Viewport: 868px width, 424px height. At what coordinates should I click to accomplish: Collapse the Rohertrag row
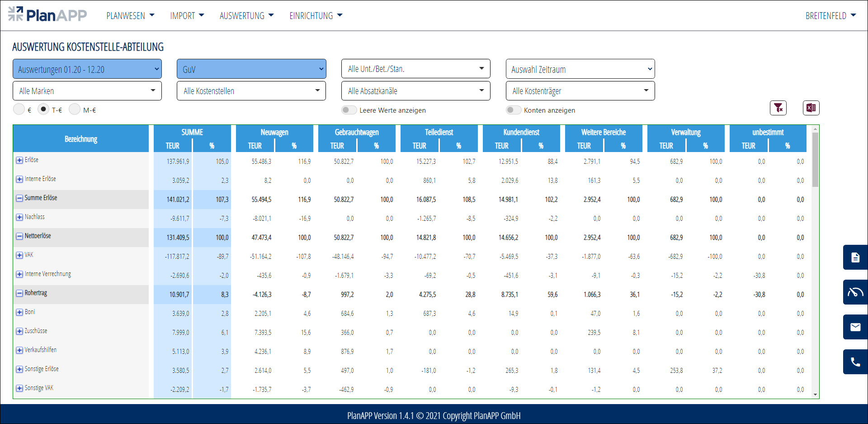(x=19, y=293)
